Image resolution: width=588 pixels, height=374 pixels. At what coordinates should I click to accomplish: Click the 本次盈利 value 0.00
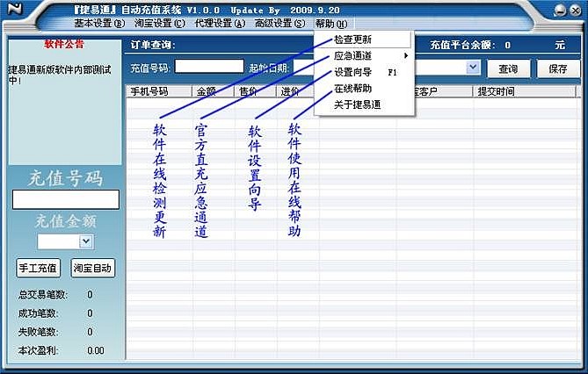(96, 351)
